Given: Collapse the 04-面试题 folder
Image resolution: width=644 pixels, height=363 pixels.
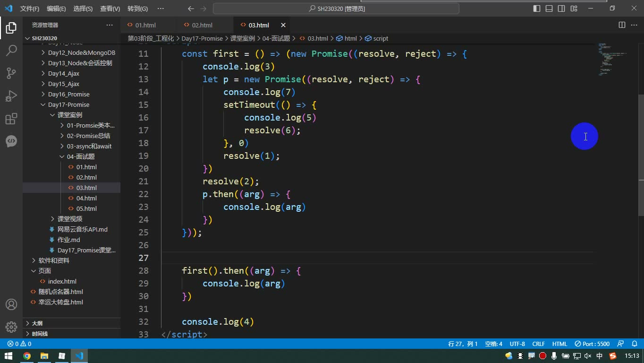Looking at the screenshot, I should (x=72, y=156).
